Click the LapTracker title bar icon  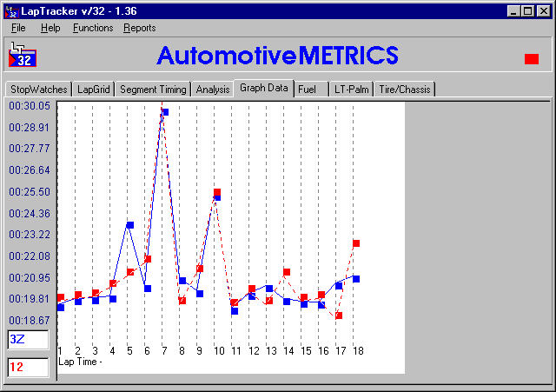coord(11,11)
